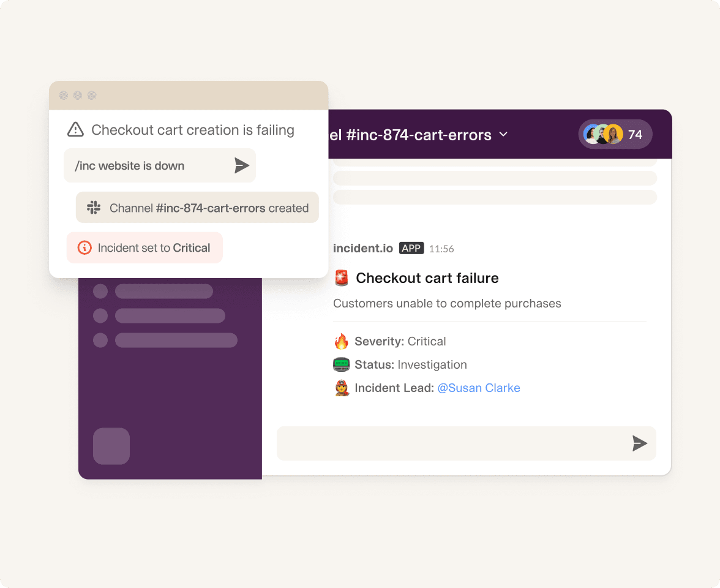Click the Checkout cart failure heading

click(x=427, y=278)
